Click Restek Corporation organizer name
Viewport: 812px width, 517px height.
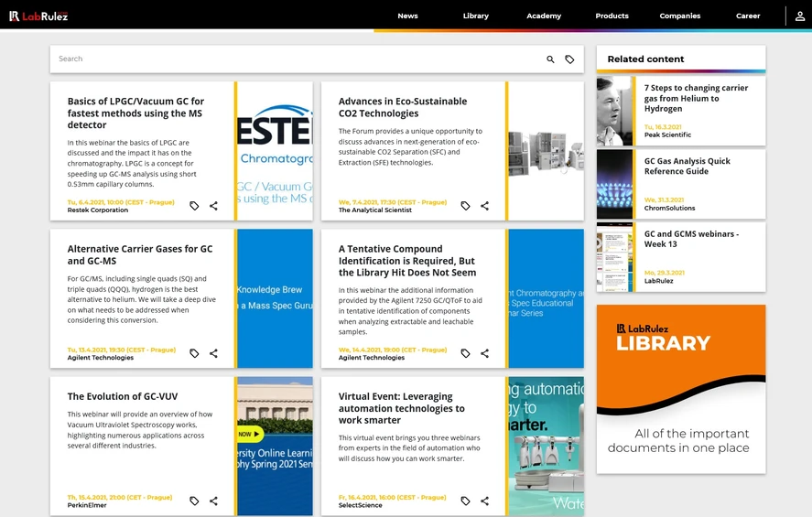coord(97,210)
